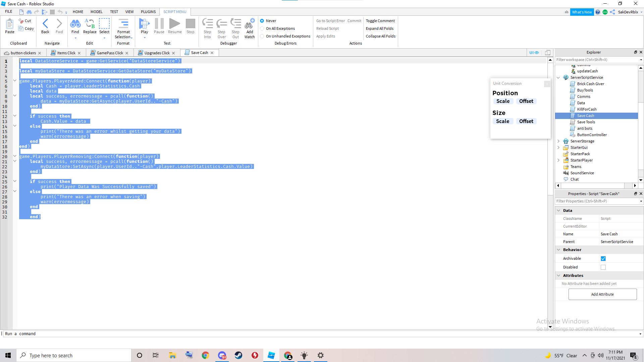The image size is (644, 362).
Task: Click the Filter workspace search field
Action: (596, 60)
